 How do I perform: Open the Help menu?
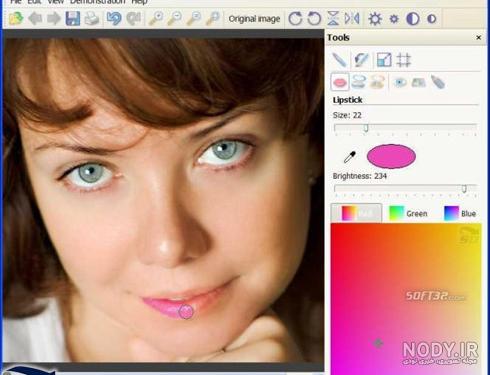click(139, 2)
